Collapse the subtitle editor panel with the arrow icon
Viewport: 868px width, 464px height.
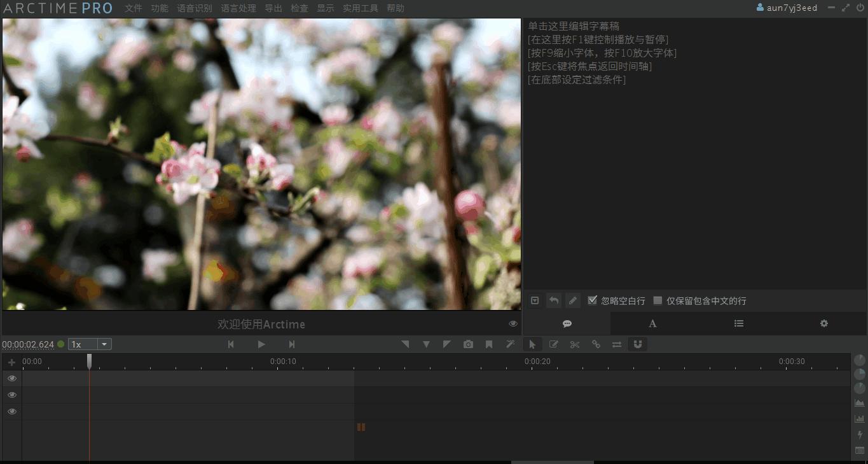coord(535,300)
